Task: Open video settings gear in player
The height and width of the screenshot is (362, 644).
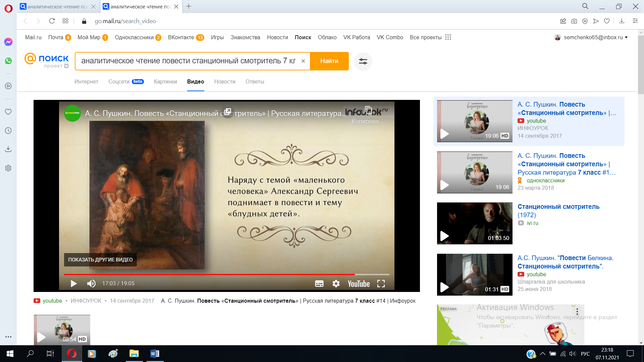Action: point(336,284)
